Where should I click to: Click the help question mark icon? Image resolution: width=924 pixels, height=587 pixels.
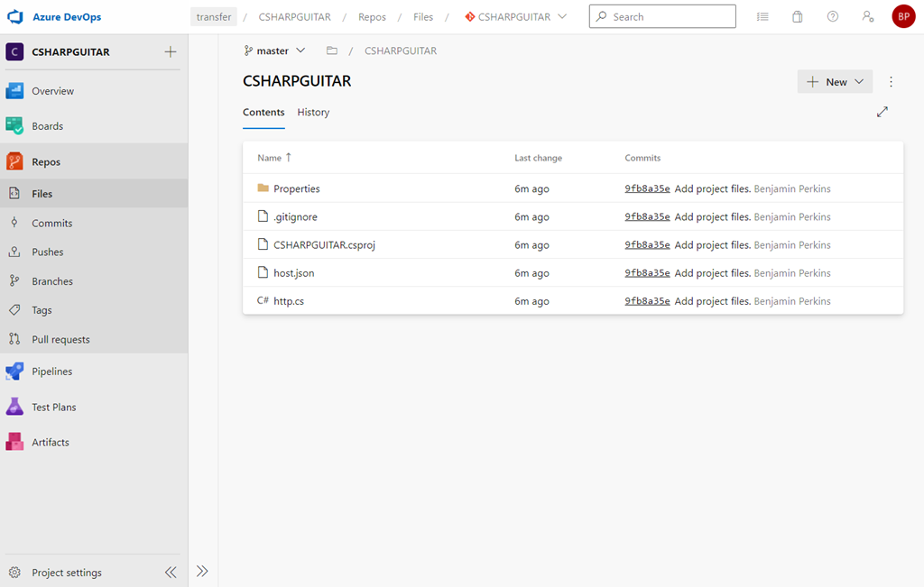click(832, 15)
